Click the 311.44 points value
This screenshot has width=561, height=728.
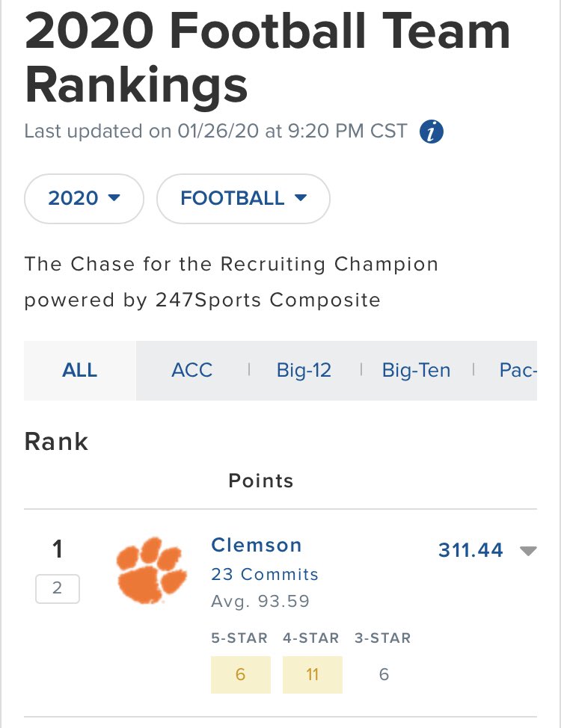(x=470, y=550)
